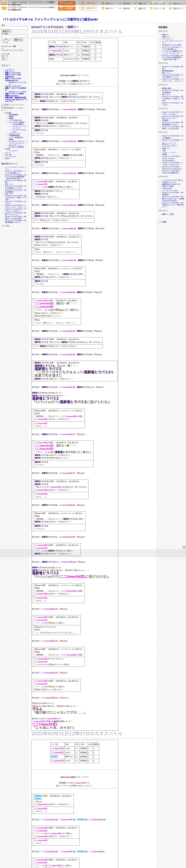Click 検索する under the keyword field

pyautogui.click(x=6, y=31)
